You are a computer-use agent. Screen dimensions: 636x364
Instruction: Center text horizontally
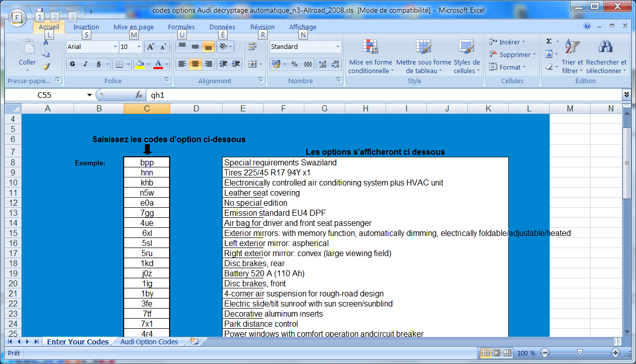point(195,64)
